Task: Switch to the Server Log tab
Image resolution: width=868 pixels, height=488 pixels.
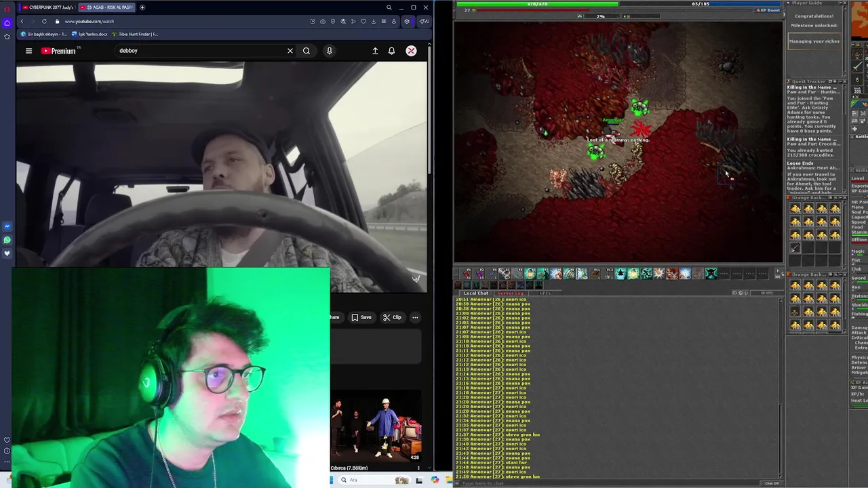Action: [510, 293]
